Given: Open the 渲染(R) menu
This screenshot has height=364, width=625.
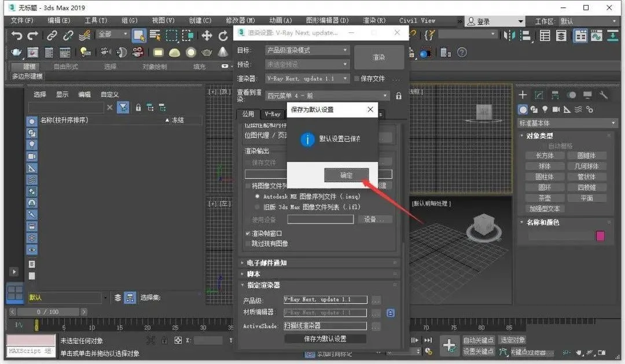Looking at the screenshot, I should coord(374,20).
